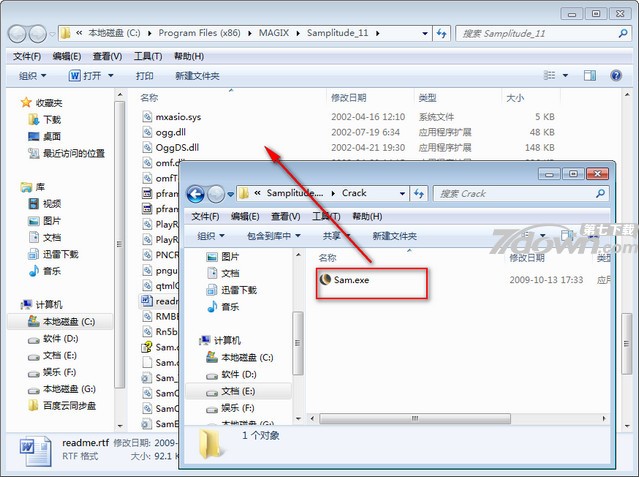The width and height of the screenshot is (639, 477).
Task: Open 组织 dropdown in Crack window
Action: [x=211, y=236]
